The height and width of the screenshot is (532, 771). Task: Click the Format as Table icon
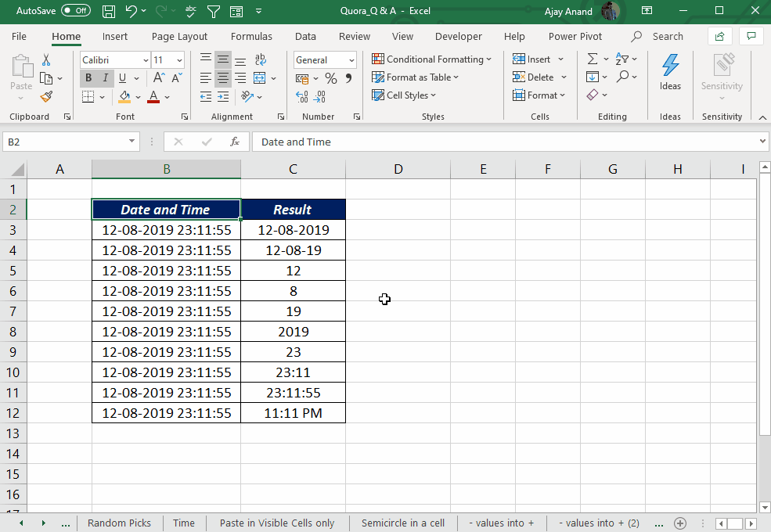point(376,77)
